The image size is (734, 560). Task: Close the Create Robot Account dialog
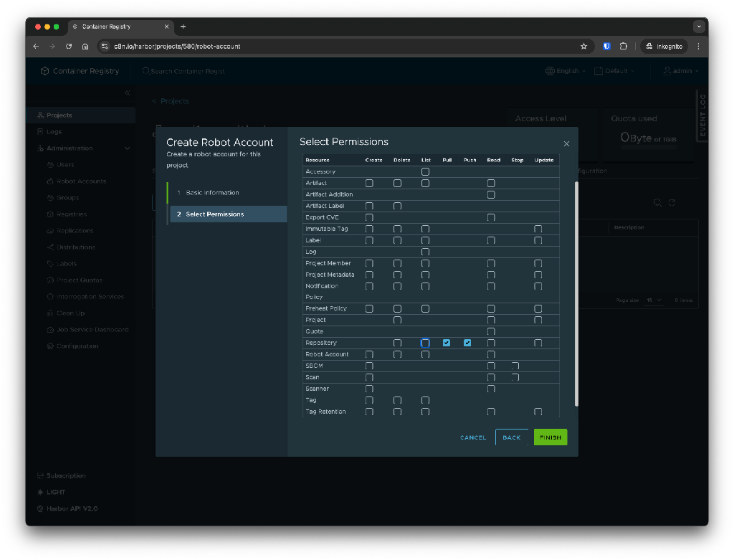[x=566, y=143]
